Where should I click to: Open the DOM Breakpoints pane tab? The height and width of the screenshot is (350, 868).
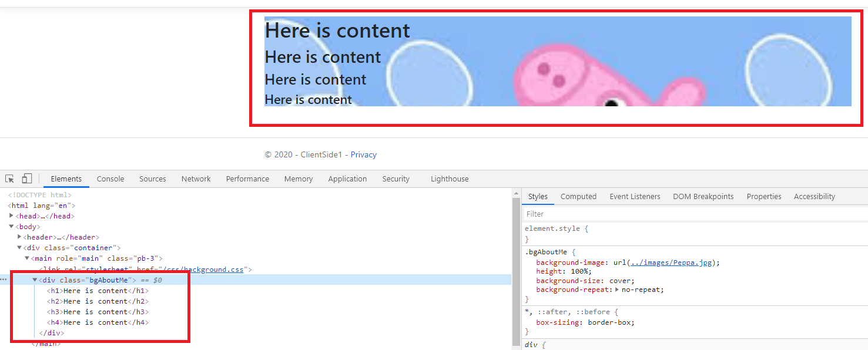tap(703, 197)
